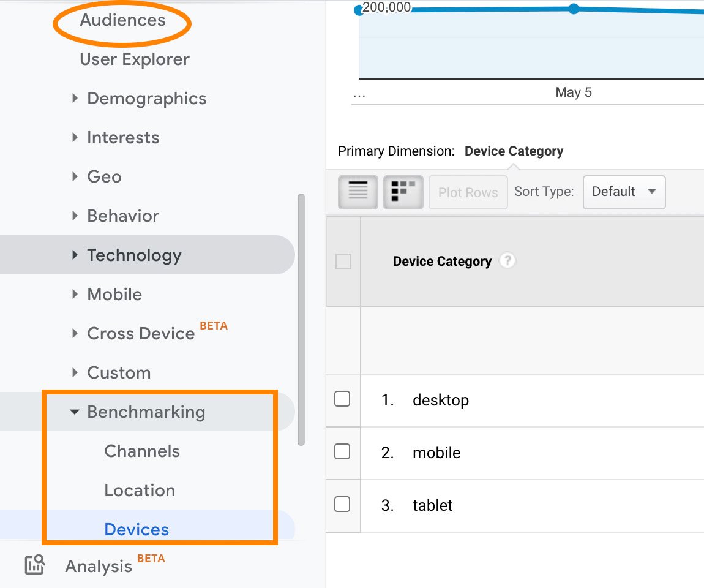The height and width of the screenshot is (588, 704).
Task: Open the Sort Type Default dropdown
Action: pos(624,192)
